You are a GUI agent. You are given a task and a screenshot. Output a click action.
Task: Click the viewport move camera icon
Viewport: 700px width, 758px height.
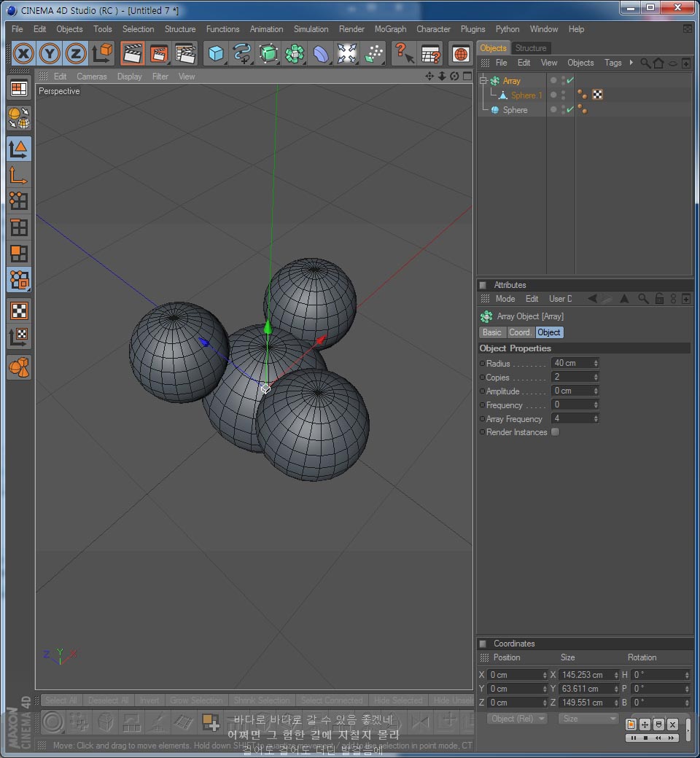point(429,77)
